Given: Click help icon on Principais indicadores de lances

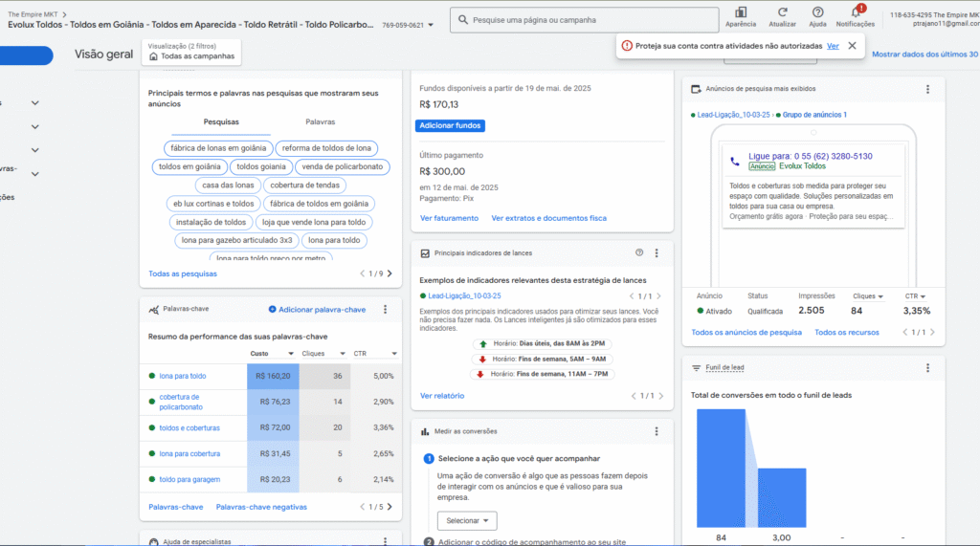Looking at the screenshot, I should pyautogui.click(x=639, y=253).
